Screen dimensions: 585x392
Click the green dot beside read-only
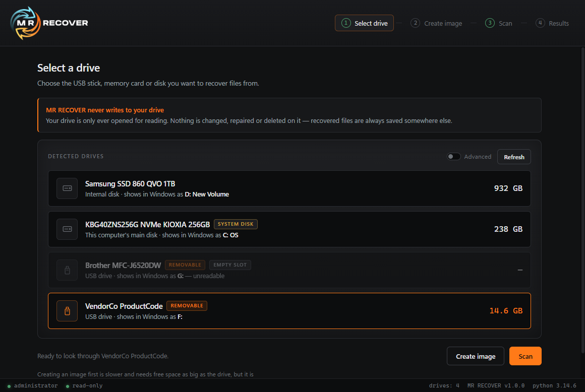coord(68,386)
